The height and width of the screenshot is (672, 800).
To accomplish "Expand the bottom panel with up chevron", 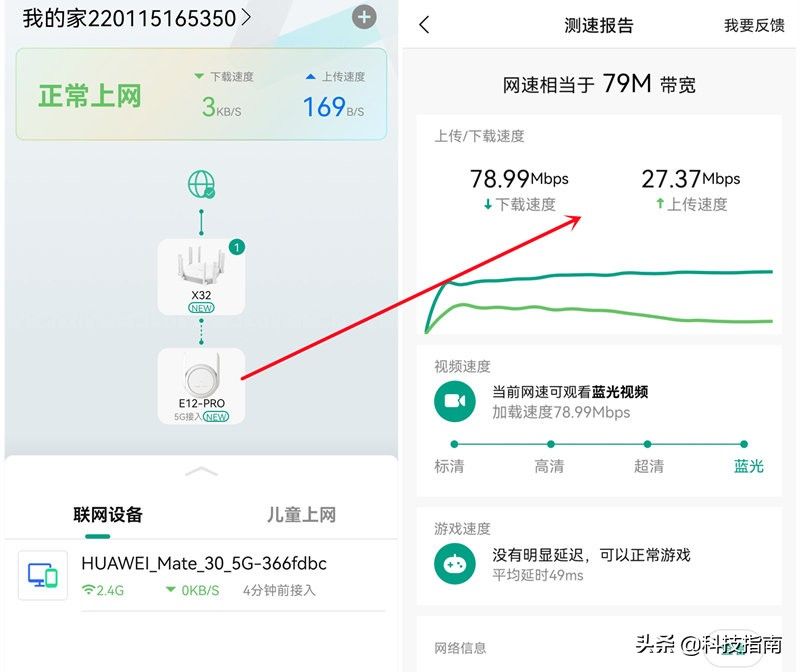I will pyautogui.click(x=202, y=471).
